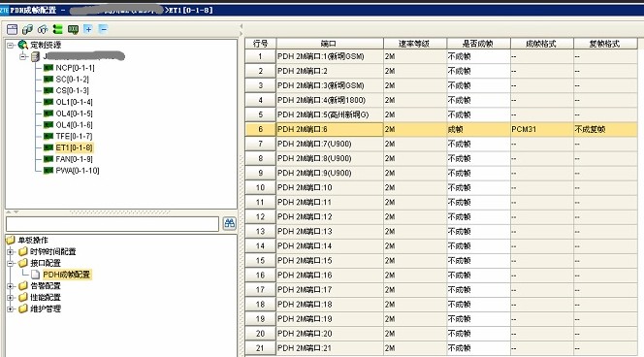The image size is (644, 357).
Task: Click the folder icon of 性能配置
Action: point(23,297)
